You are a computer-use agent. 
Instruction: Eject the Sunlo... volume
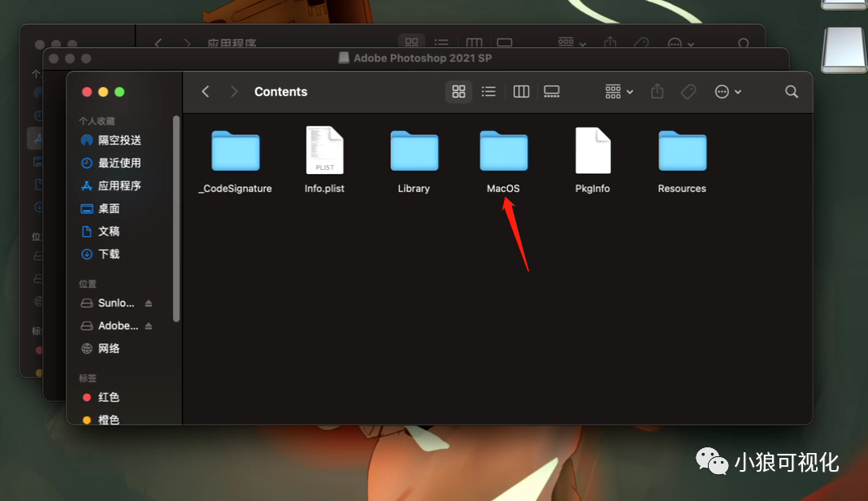pos(149,303)
